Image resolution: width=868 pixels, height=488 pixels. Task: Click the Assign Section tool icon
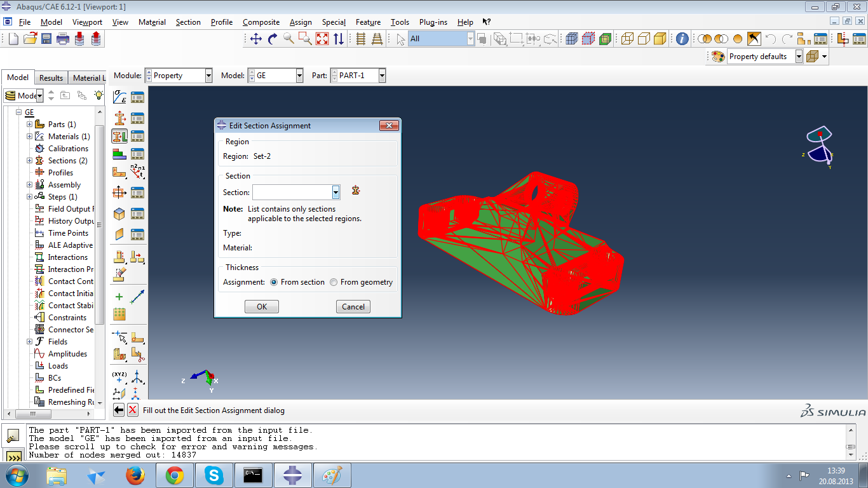[119, 136]
